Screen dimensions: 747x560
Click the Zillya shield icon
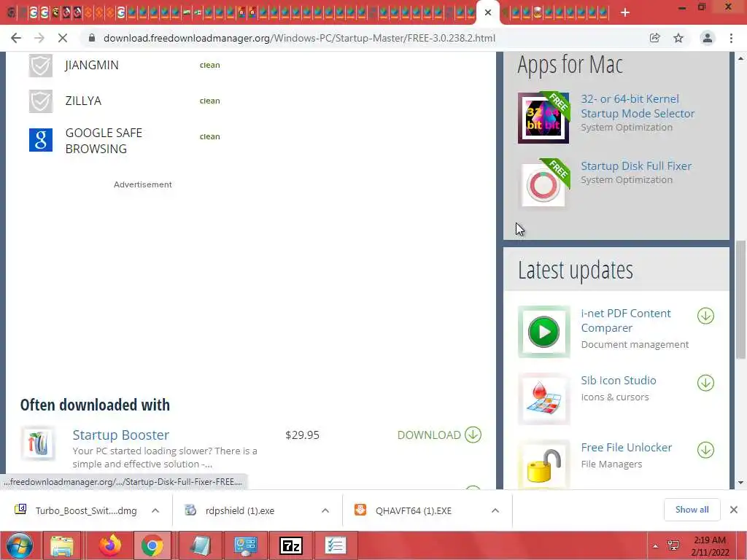41,101
